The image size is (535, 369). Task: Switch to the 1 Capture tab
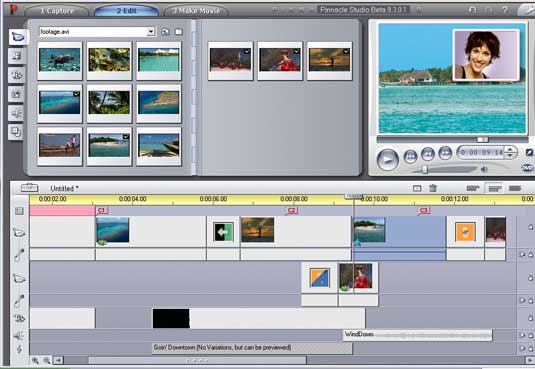tap(57, 11)
